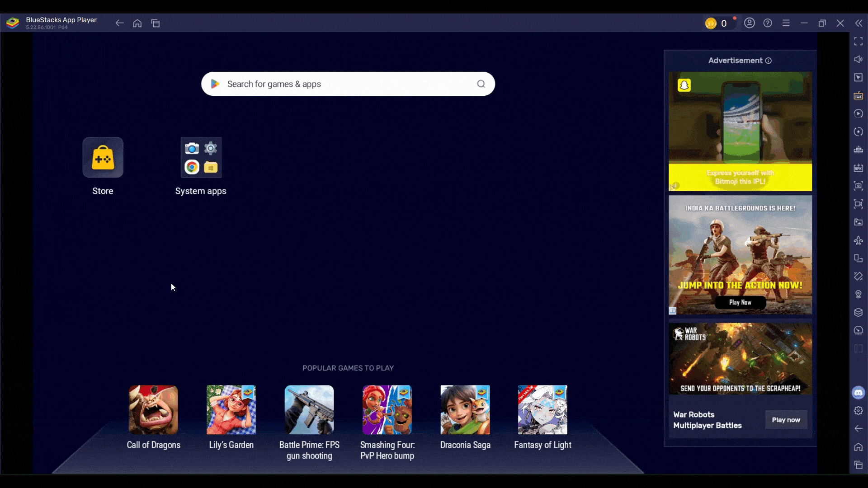Open multi-instance manager layers icon
This screenshot has width=868, height=488.
859,313
